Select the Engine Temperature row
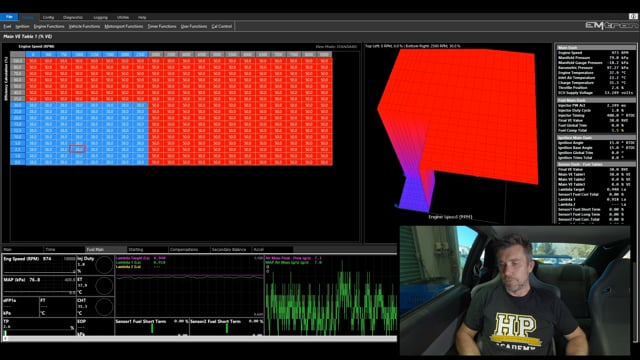Viewport: 640px width, 360px height. [x=596, y=73]
